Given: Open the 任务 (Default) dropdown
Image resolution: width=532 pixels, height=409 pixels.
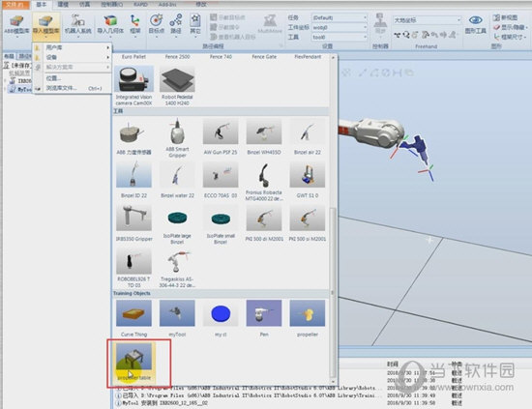Looking at the screenshot, I should pyautogui.click(x=340, y=17).
